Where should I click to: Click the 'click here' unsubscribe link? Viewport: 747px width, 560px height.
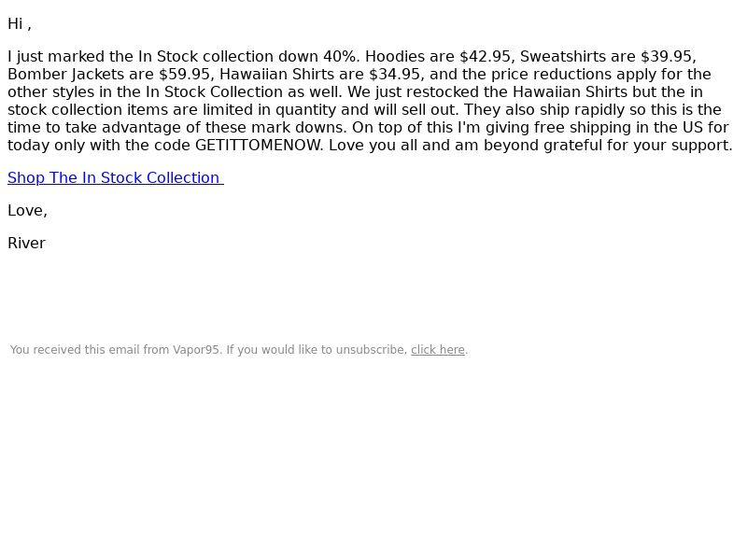coord(437,349)
